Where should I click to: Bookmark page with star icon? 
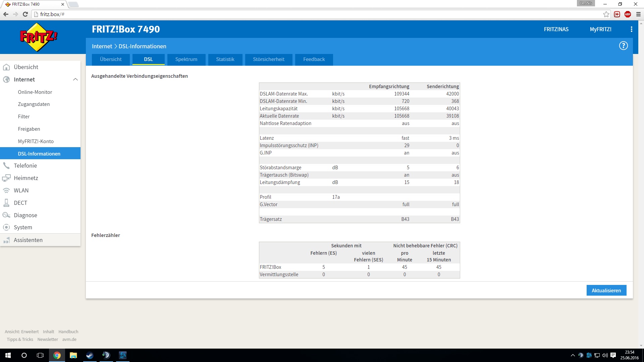coord(606,14)
